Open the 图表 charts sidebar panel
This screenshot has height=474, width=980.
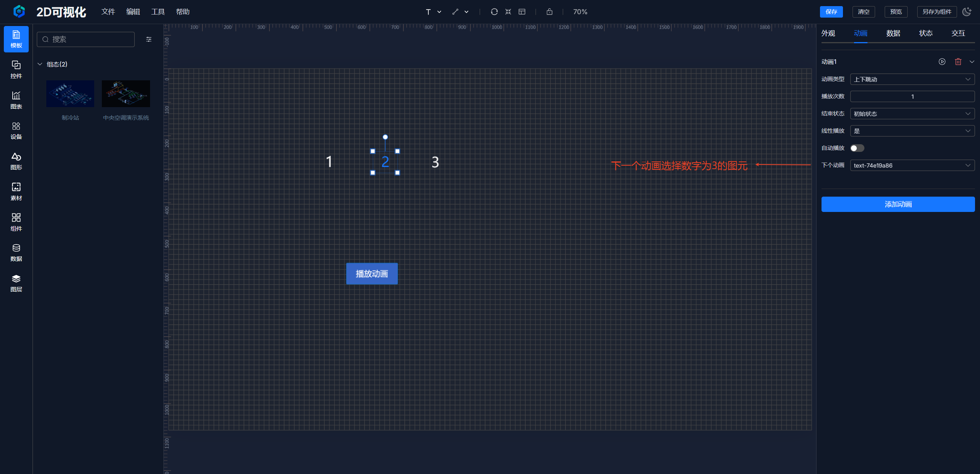click(x=16, y=100)
